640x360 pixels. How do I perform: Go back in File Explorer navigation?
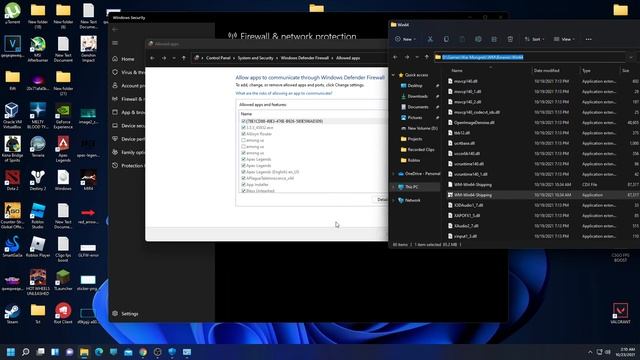(395, 57)
